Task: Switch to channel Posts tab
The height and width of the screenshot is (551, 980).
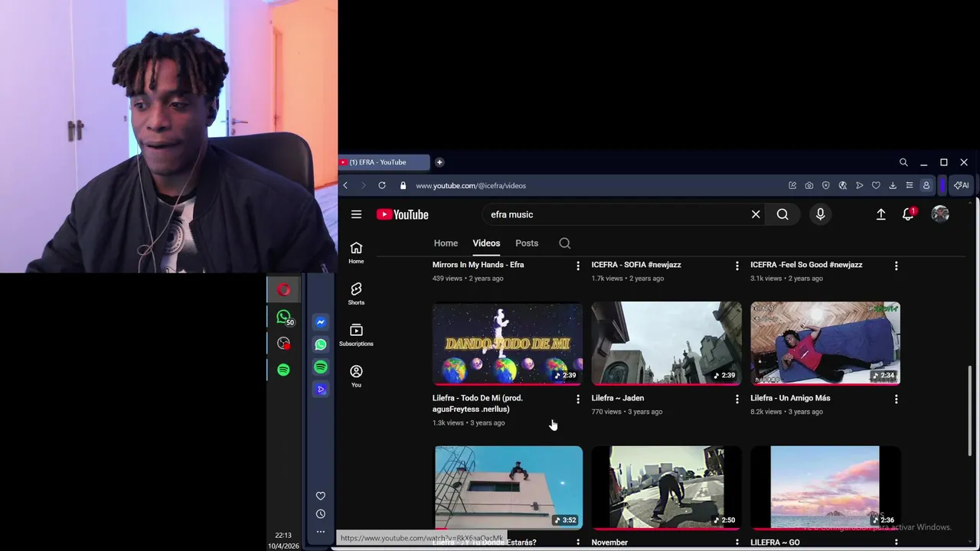Action: 527,243
